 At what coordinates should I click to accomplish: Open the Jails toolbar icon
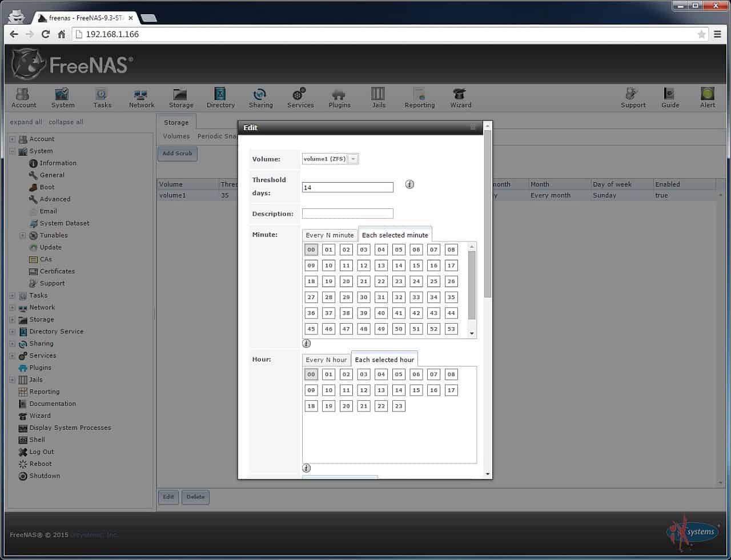point(379,98)
